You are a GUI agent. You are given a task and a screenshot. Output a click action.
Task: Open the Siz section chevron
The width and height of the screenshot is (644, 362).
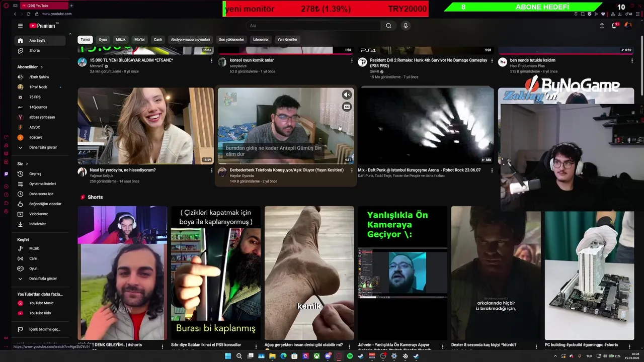tap(27, 164)
